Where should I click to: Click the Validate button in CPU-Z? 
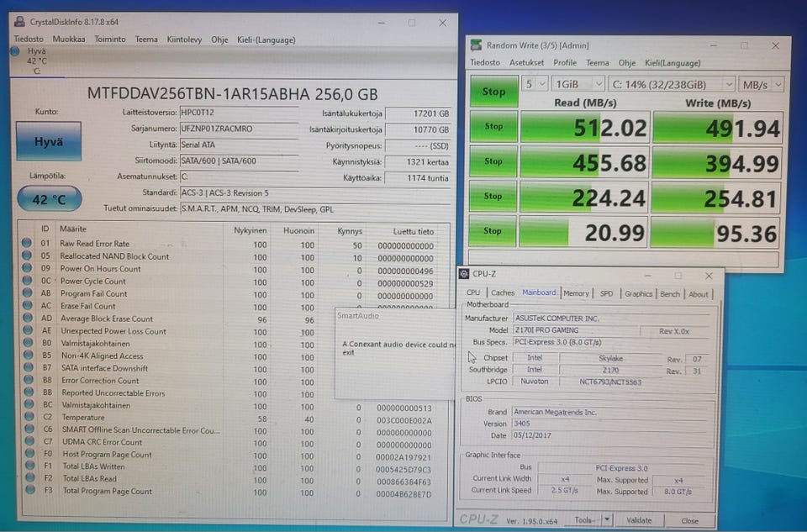[x=639, y=520]
